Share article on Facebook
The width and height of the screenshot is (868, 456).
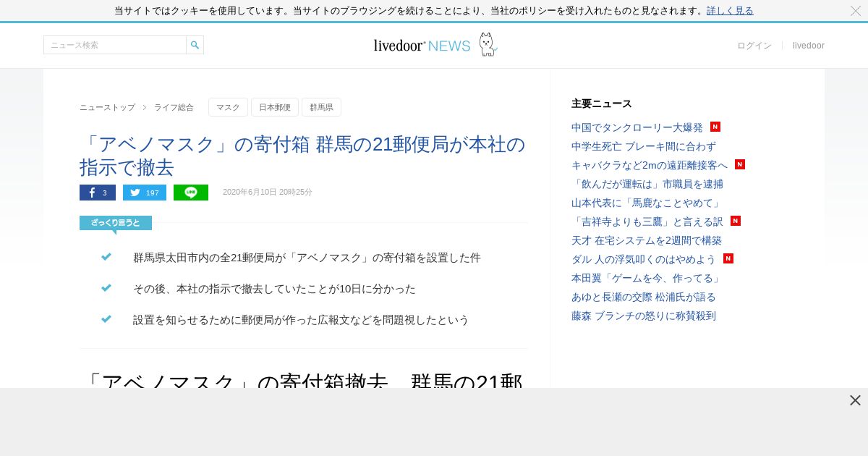pos(98,193)
